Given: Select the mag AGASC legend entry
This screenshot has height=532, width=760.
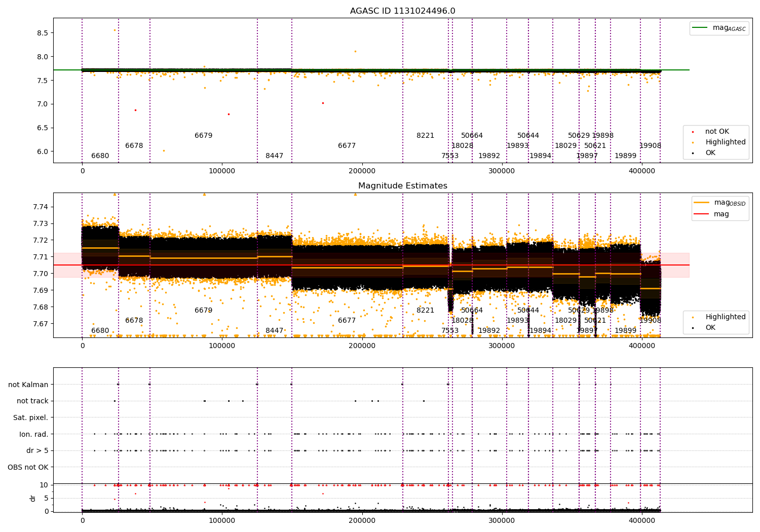Looking at the screenshot, I should [719, 28].
